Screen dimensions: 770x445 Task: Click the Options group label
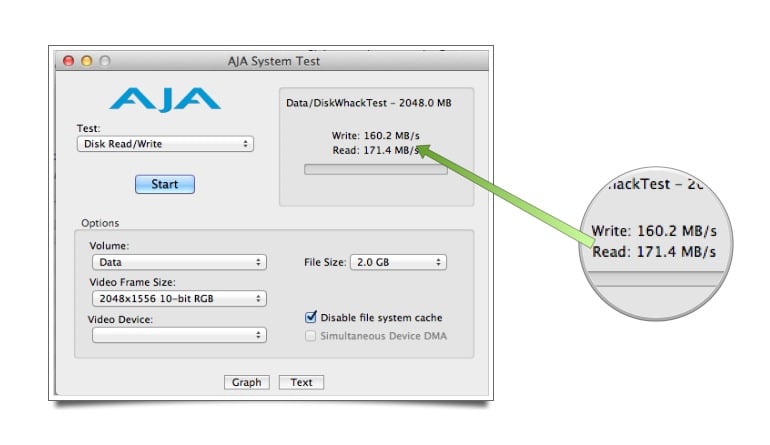100,223
